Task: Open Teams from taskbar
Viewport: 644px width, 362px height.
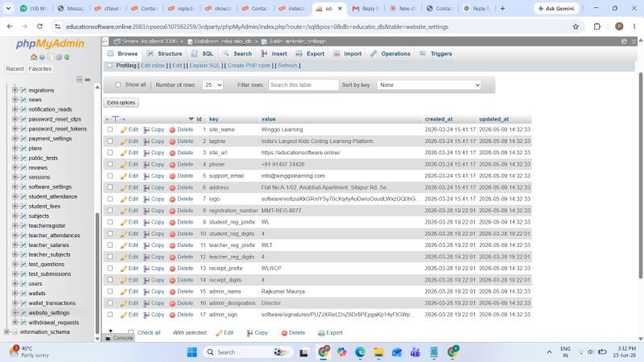Action: click(x=415, y=352)
